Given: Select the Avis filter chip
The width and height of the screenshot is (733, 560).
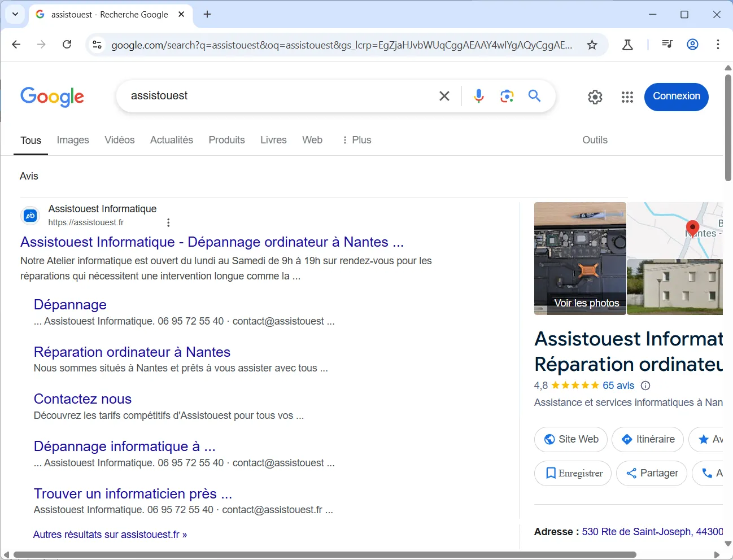Looking at the screenshot, I should [x=29, y=176].
